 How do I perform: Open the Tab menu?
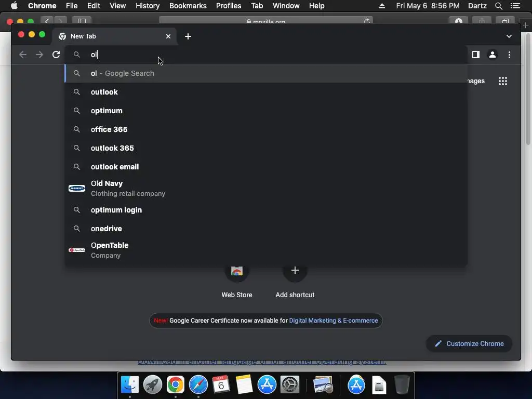point(257,6)
